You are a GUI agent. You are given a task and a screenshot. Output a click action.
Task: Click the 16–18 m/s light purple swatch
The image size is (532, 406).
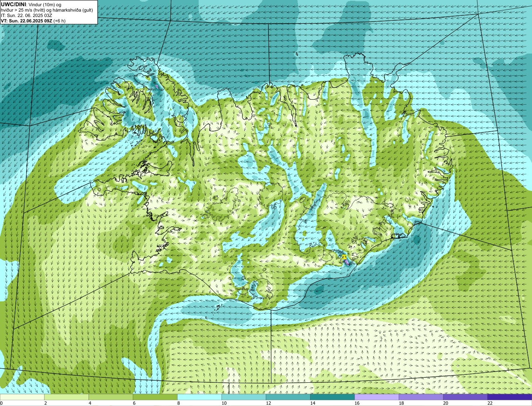377,397
